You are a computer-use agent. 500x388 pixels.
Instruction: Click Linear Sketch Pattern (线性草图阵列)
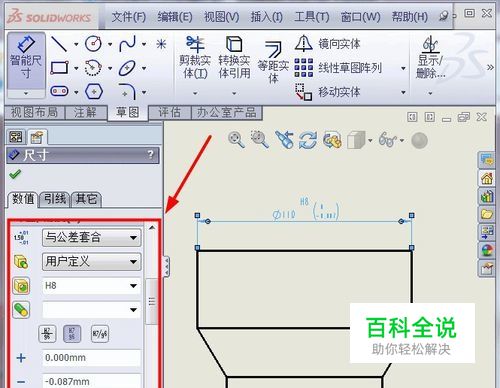(338, 68)
